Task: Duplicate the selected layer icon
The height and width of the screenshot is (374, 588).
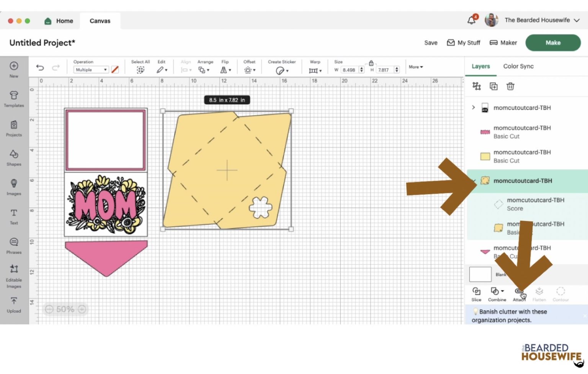Action: pos(493,86)
